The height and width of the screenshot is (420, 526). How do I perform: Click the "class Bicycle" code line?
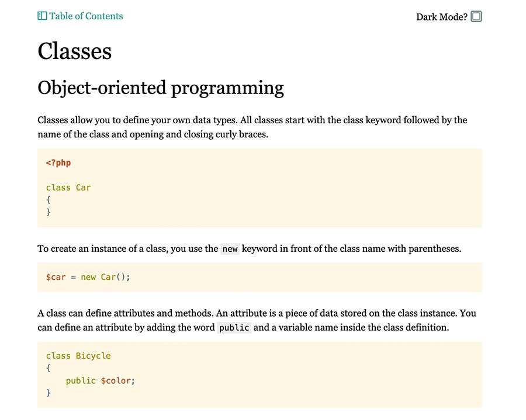78,356
